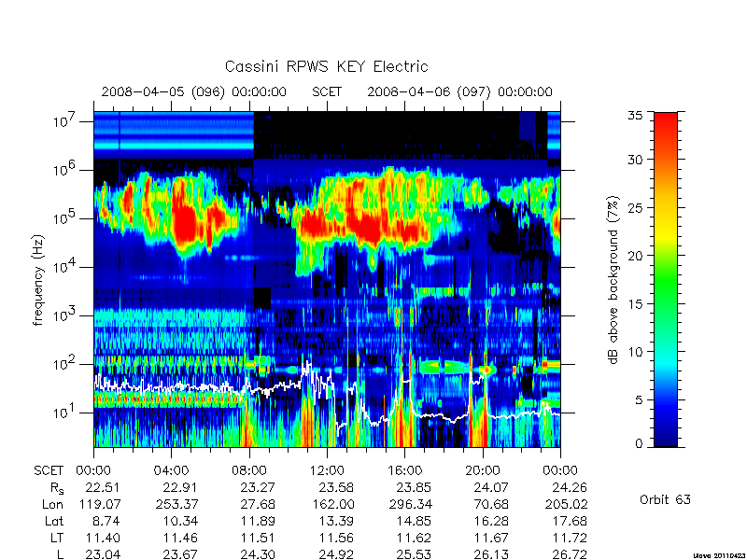Click the Lon value "253.37"
The image size is (747, 560).
point(176,504)
